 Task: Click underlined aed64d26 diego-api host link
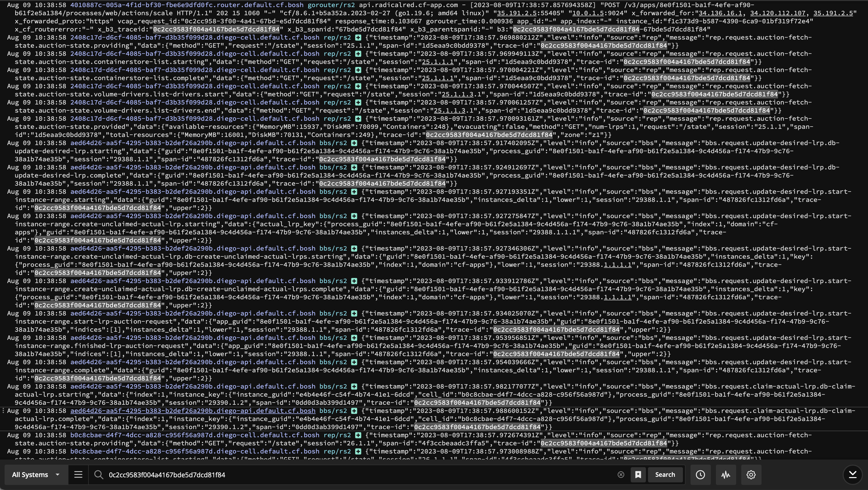pos(193,411)
